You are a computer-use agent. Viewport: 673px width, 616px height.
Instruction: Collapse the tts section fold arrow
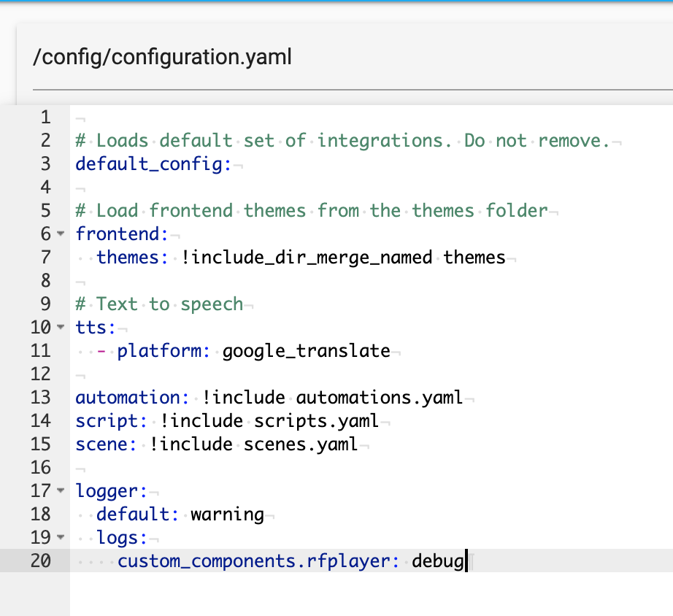61,327
